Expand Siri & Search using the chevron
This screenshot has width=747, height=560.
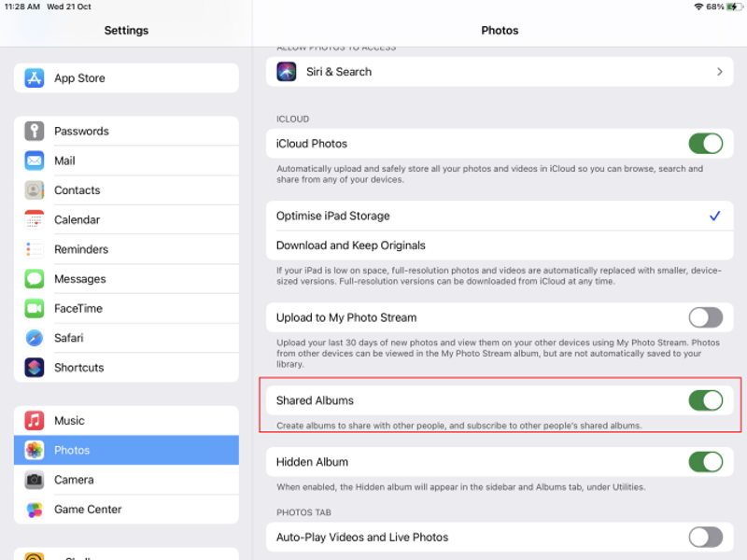tap(719, 72)
